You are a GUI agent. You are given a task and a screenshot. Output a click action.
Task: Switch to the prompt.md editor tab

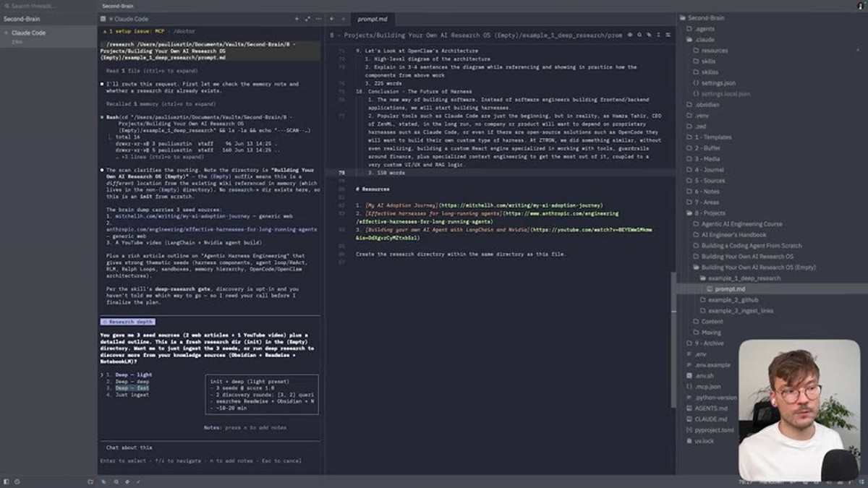coord(373,19)
